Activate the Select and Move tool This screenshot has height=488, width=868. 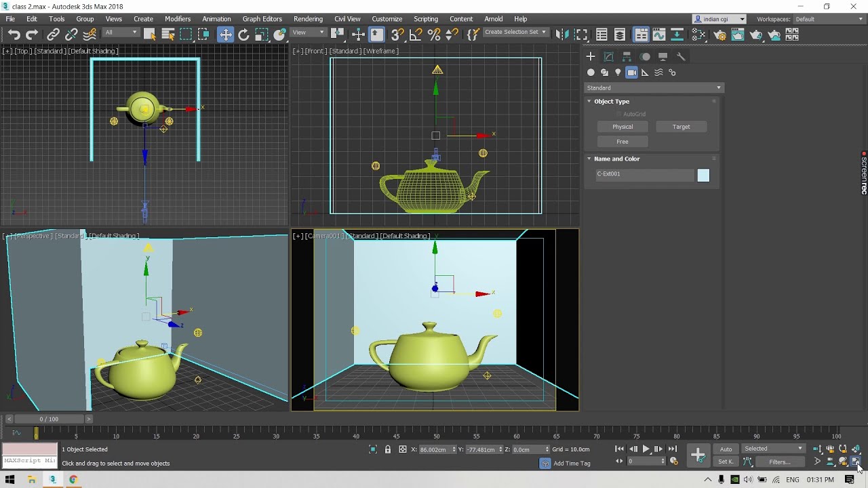(225, 35)
